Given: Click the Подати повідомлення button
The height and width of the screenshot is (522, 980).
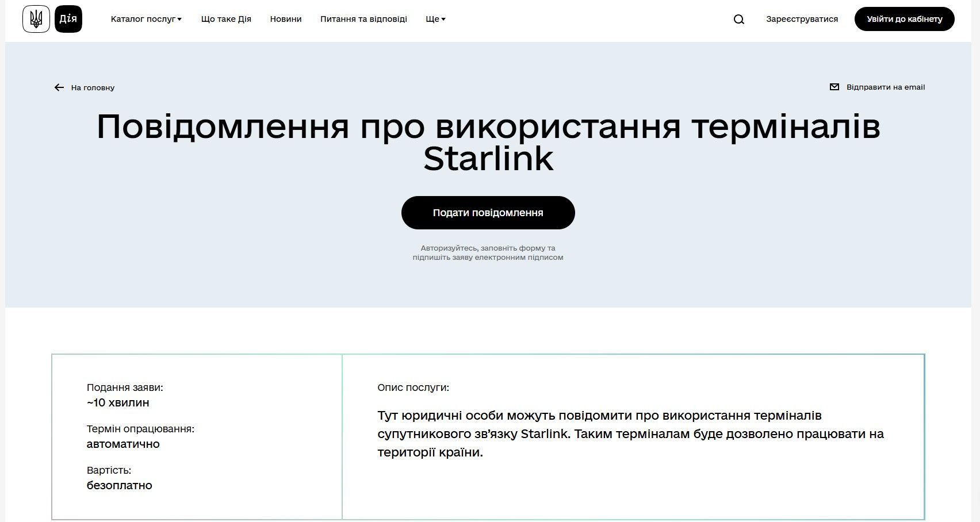Looking at the screenshot, I should pyautogui.click(x=487, y=212).
